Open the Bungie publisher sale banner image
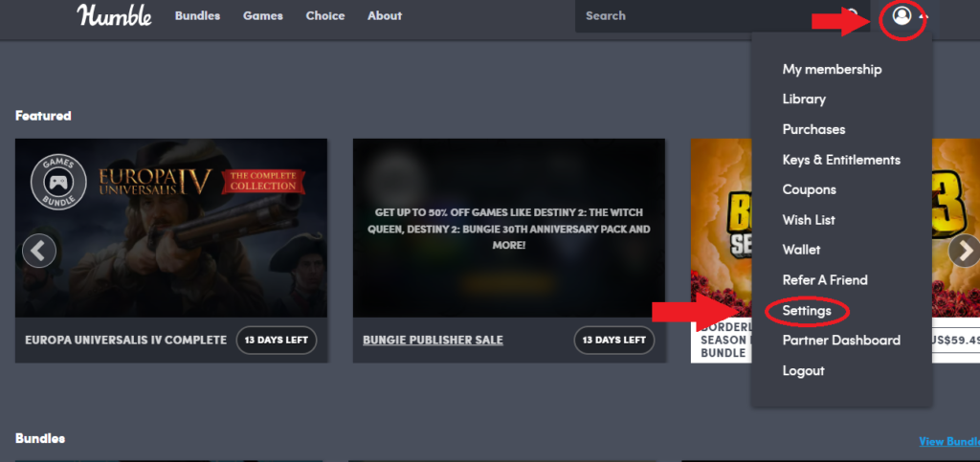 click(x=509, y=228)
